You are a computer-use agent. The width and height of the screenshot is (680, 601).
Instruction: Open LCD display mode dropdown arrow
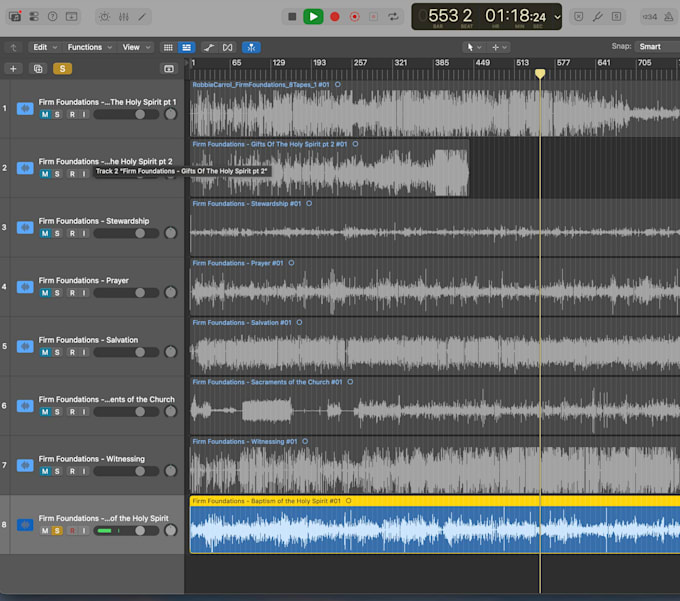(557, 17)
